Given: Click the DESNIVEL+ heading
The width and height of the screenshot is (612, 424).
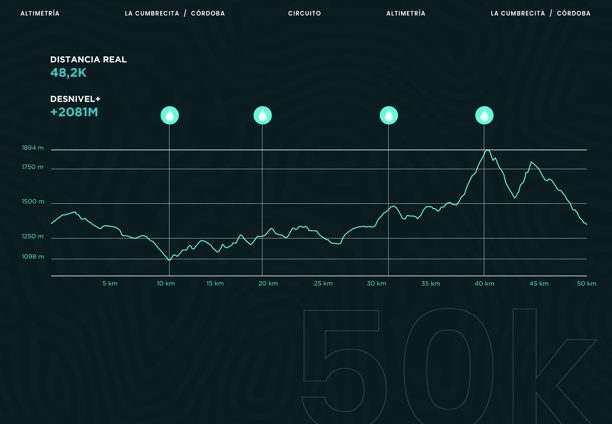Looking at the screenshot, I should pyautogui.click(x=75, y=99).
